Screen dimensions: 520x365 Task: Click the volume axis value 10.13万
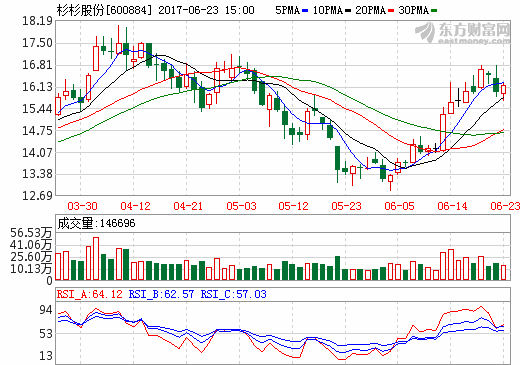(31, 268)
